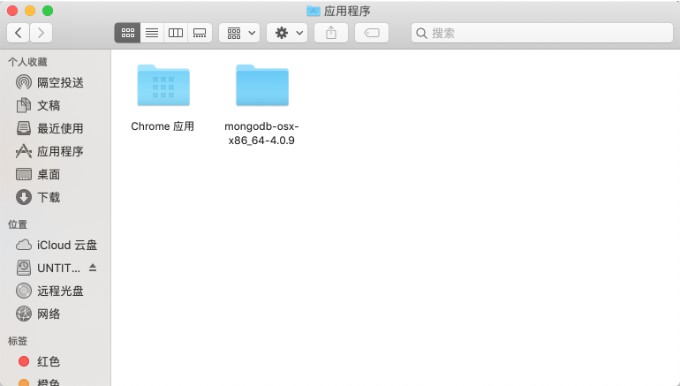Focus the 搜索 search field

542,33
